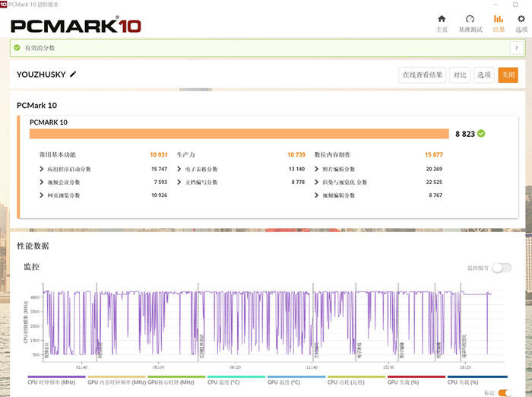
Task: Click the 对比 compare button
Action: click(x=460, y=75)
